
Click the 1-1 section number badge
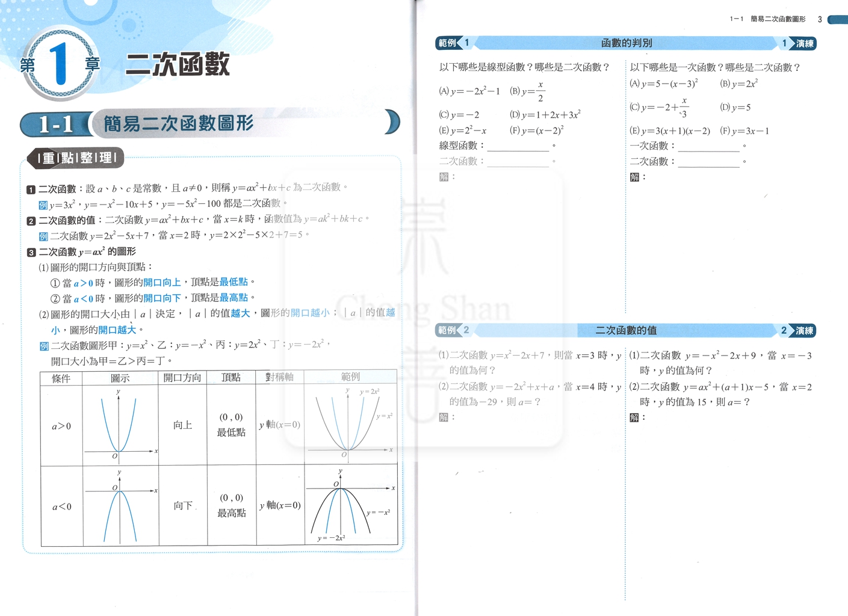tap(55, 125)
